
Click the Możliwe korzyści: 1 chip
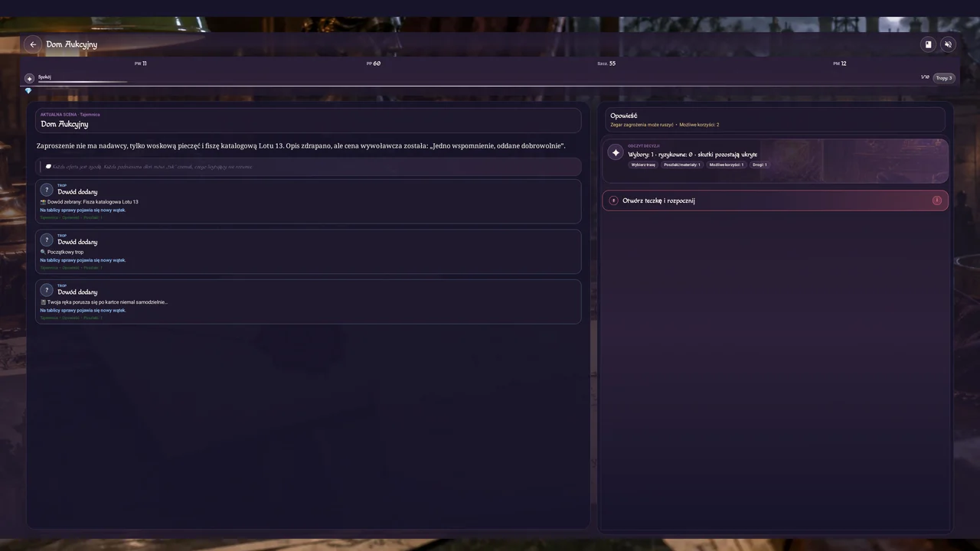(x=726, y=165)
